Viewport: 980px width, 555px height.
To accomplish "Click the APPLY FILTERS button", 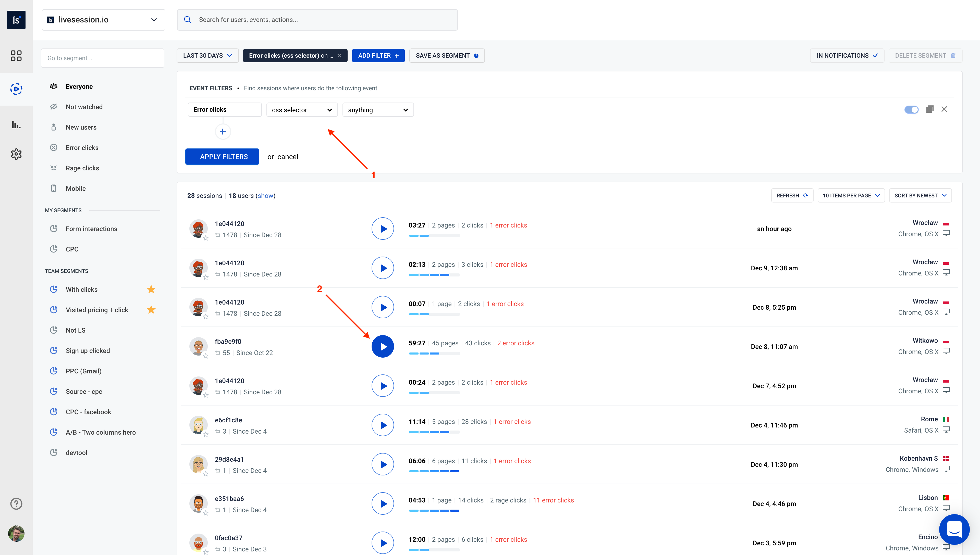I will (222, 156).
